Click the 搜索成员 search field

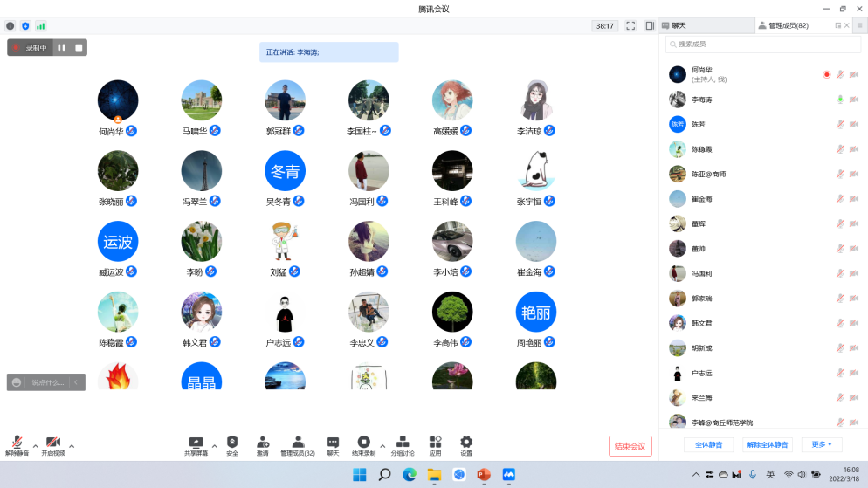coord(762,44)
